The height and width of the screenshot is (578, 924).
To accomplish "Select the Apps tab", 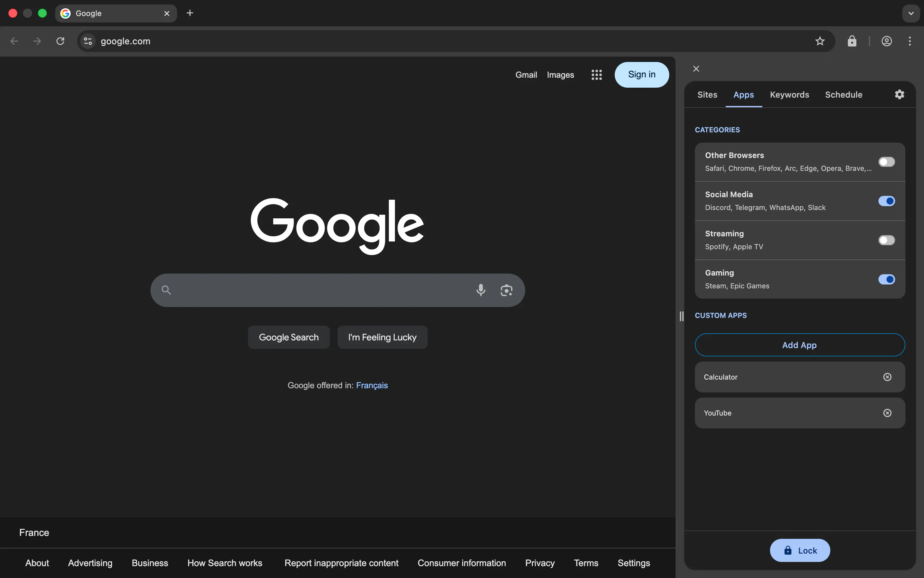I will (x=743, y=95).
